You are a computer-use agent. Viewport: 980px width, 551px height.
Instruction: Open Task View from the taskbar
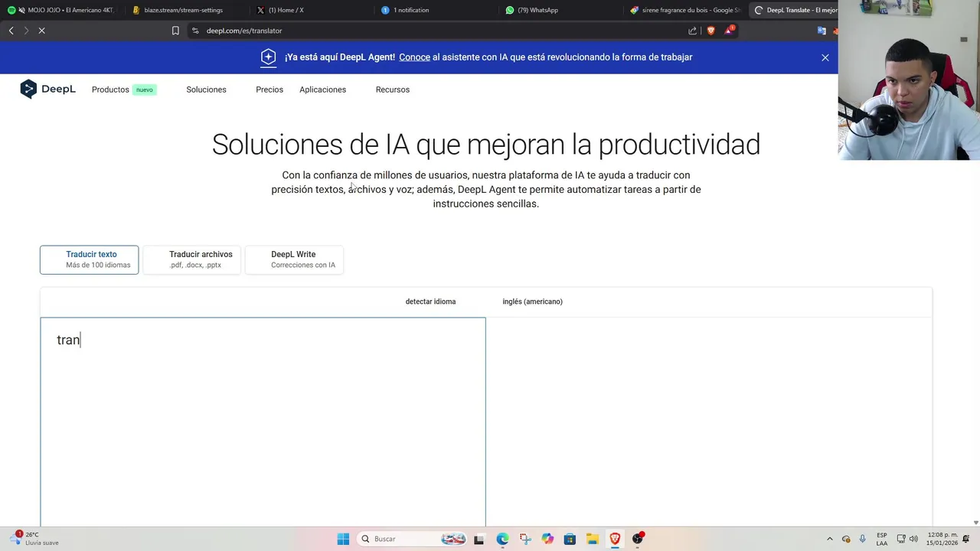[x=479, y=539]
